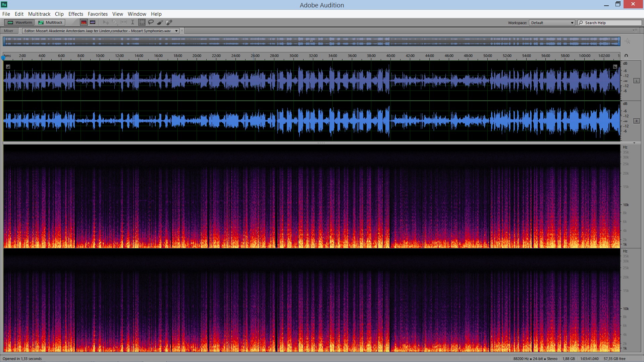Select the Paintbrush Selection tool
This screenshot has width=644, height=362.
click(x=160, y=22)
